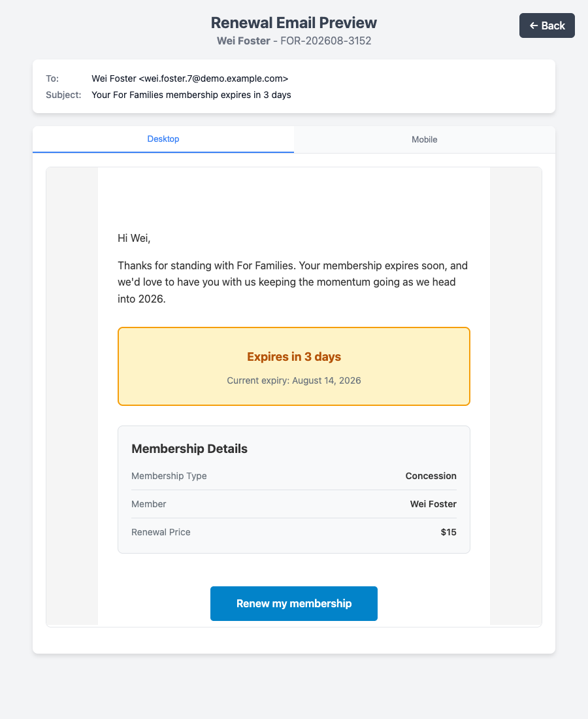This screenshot has height=719, width=588.
Task: Click the recipient email address line
Action: (x=189, y=78)
